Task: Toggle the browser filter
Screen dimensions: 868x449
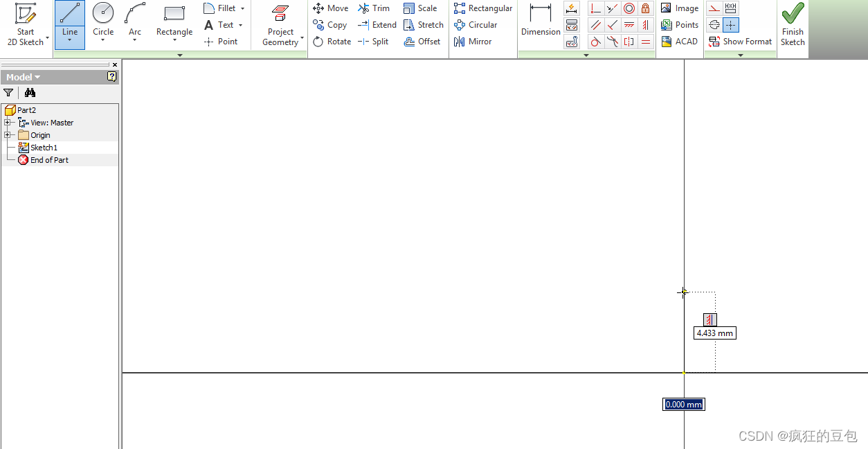Action: point(8,92)
